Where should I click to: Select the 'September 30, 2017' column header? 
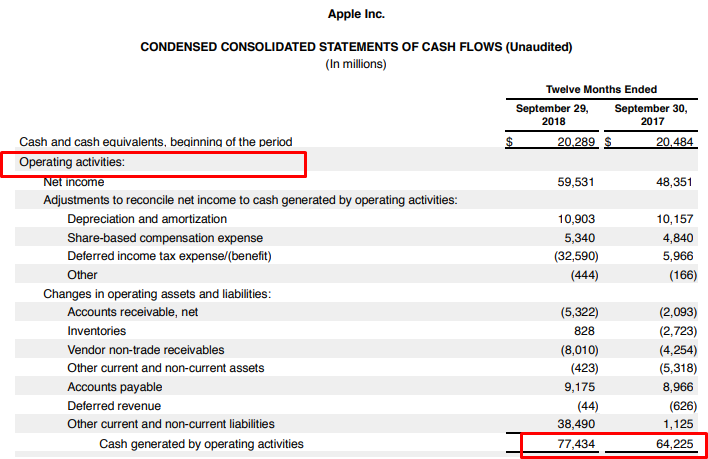651,115
